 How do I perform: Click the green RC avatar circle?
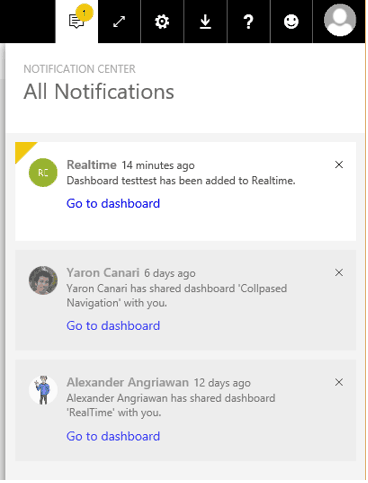coord(43,173)
